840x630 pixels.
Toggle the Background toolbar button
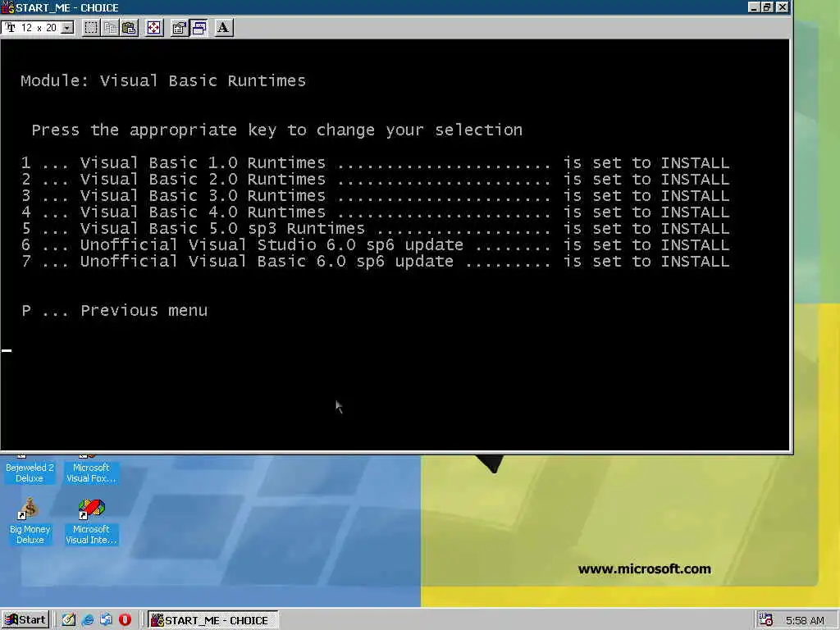tap(199, 28)
